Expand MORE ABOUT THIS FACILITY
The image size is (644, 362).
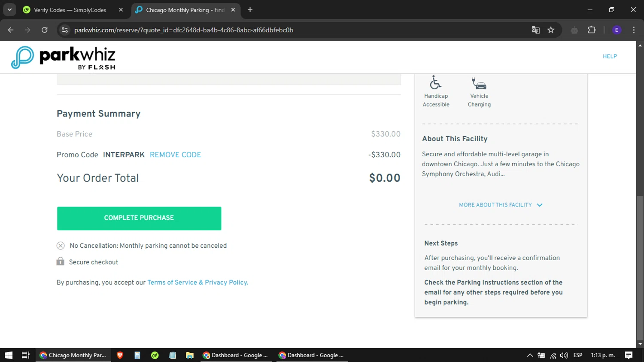click(x=501, y=205)
